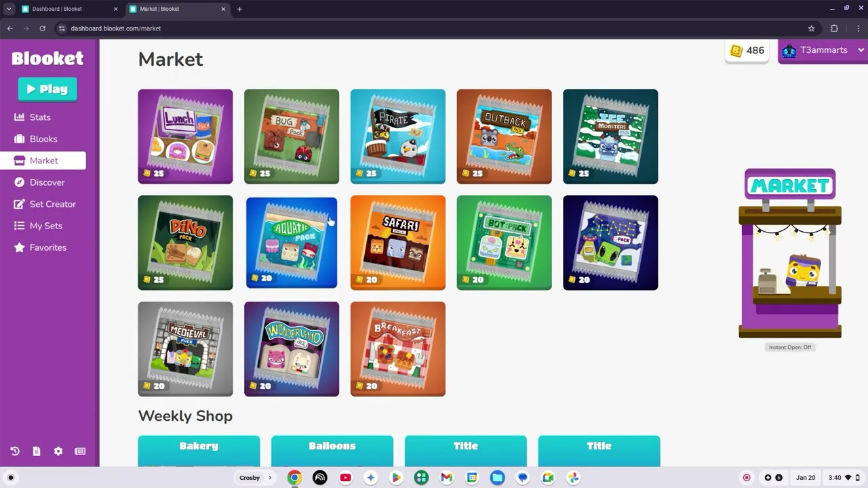Click the Market stall shopkeeper illustration
Screen dimensions: 868x488
790,253
